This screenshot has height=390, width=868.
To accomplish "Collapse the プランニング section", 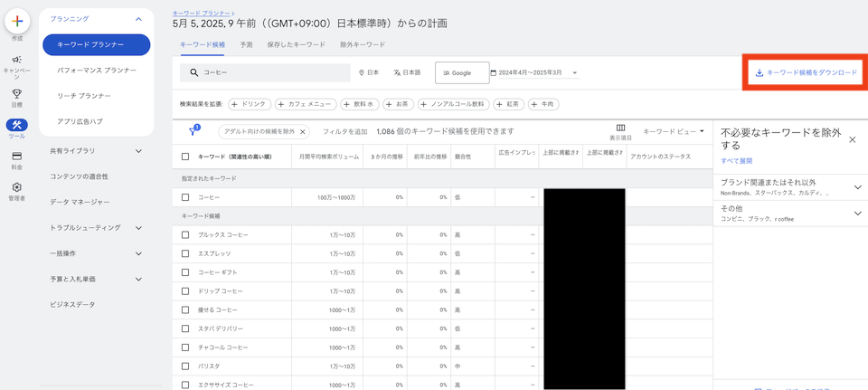I will point(138,19).
